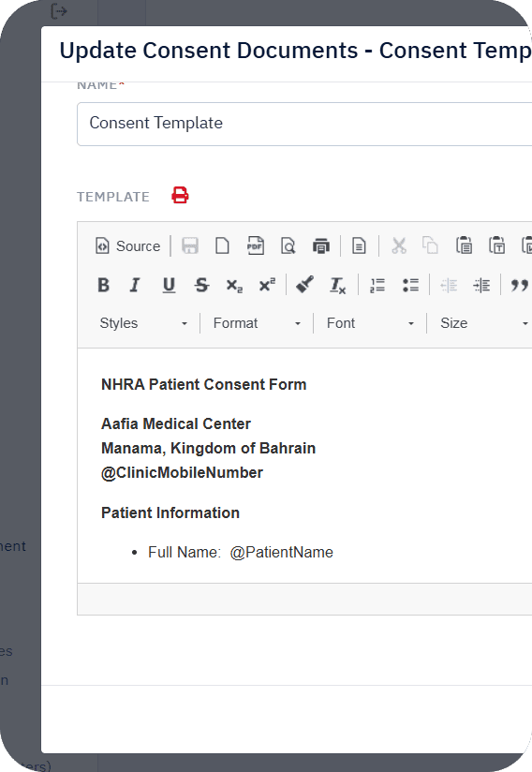Export document using the PDF icon
The height and width of the screenshot is (772, 532).
[256, 245]
